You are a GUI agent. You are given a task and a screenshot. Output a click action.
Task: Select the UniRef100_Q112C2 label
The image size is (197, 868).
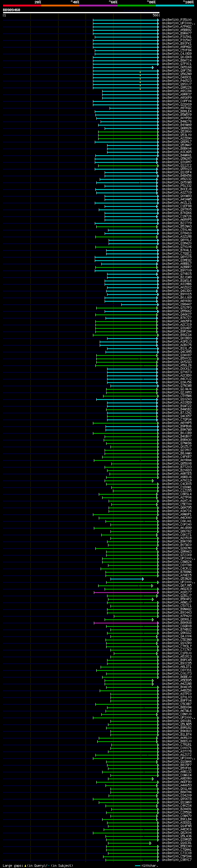coord(176,165)
